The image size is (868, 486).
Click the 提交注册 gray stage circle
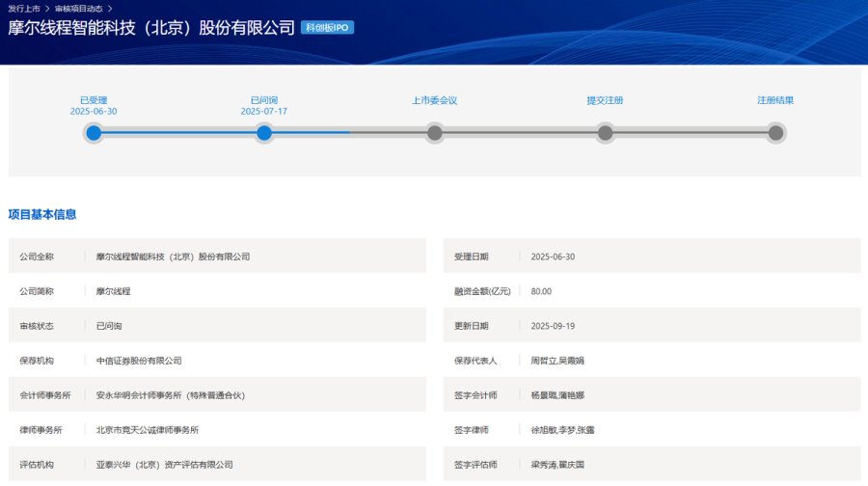click(x=605, y=133)
